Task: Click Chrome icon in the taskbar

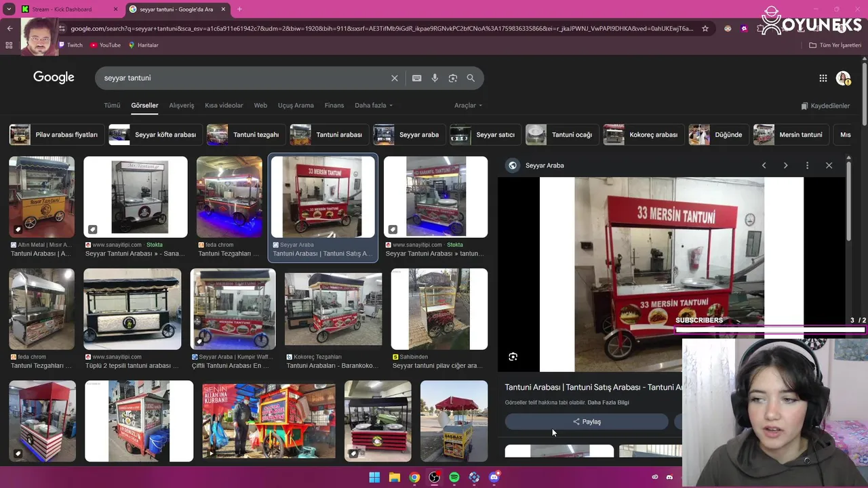Action: 414,477
